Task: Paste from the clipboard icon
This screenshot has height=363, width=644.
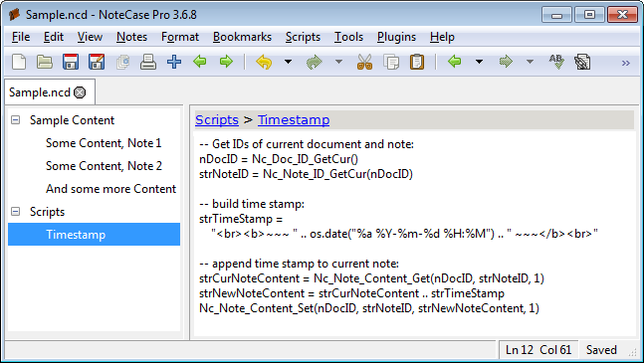Action: (417, 63)
